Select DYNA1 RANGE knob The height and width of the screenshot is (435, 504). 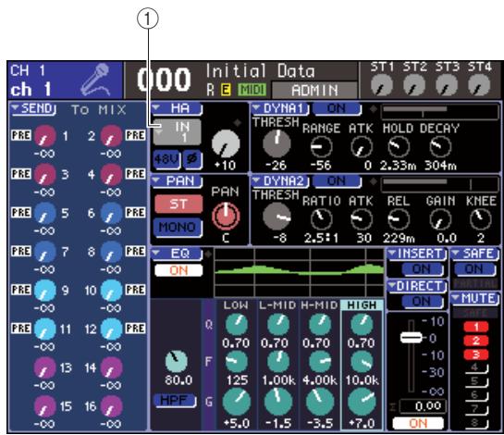[321, 147]
